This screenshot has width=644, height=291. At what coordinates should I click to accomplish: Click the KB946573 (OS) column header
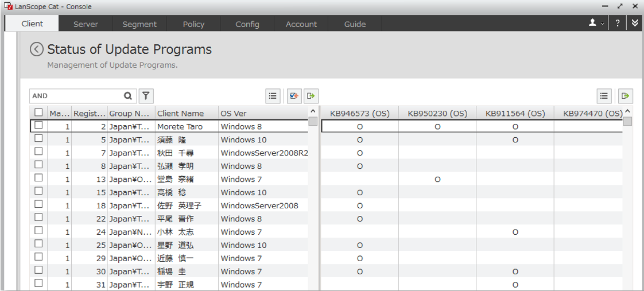(359, 113)
